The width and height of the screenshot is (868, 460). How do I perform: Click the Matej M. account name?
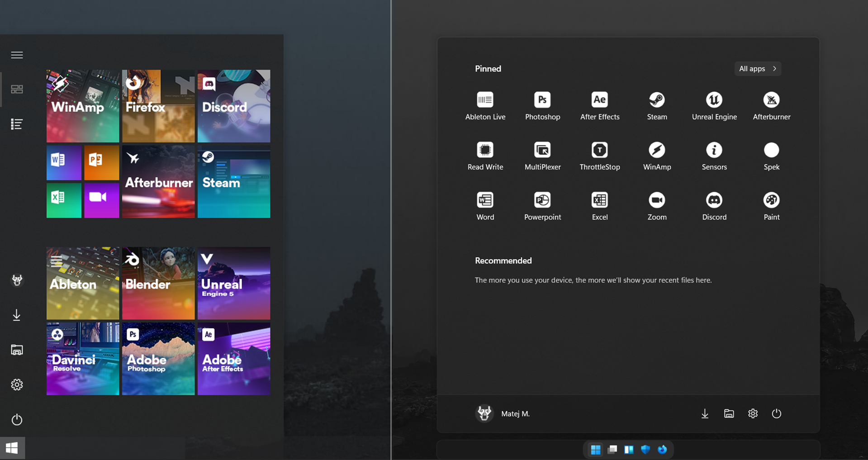(x=515, y=413)
